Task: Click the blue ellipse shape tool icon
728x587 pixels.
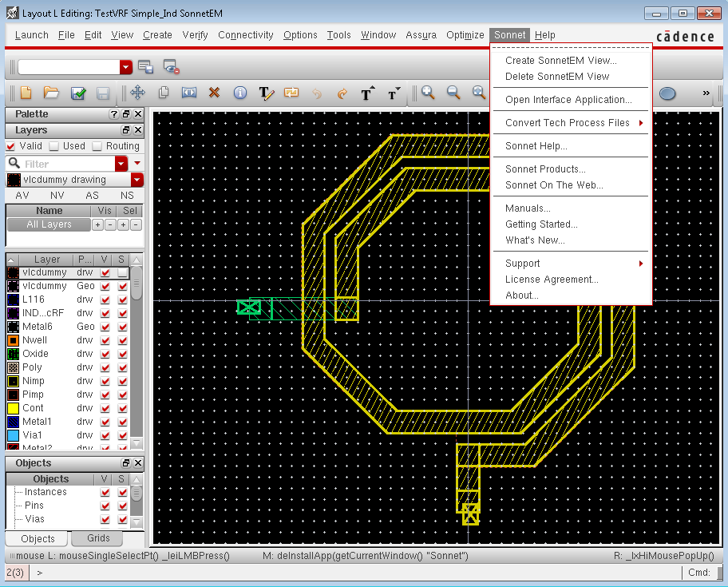Action: pyautogui.click(x=667, y=93)
